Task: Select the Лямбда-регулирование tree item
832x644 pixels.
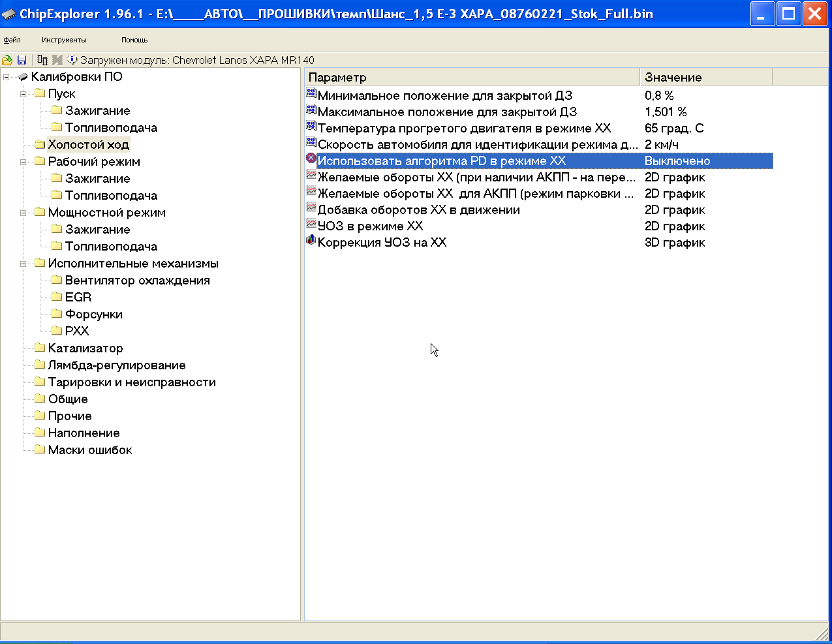Action: coord(117,365)
